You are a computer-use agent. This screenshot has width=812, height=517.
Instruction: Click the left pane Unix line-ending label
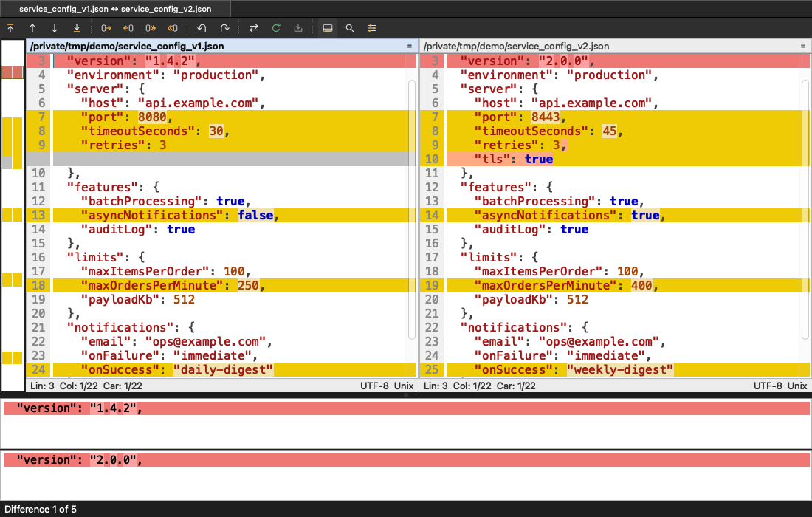click(404, 386)
